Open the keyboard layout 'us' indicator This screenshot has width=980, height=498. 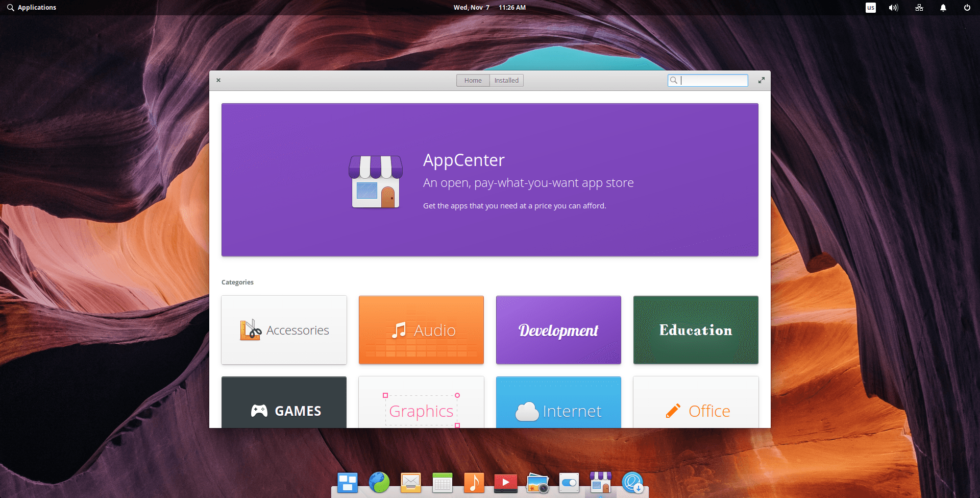coord(871,8)
